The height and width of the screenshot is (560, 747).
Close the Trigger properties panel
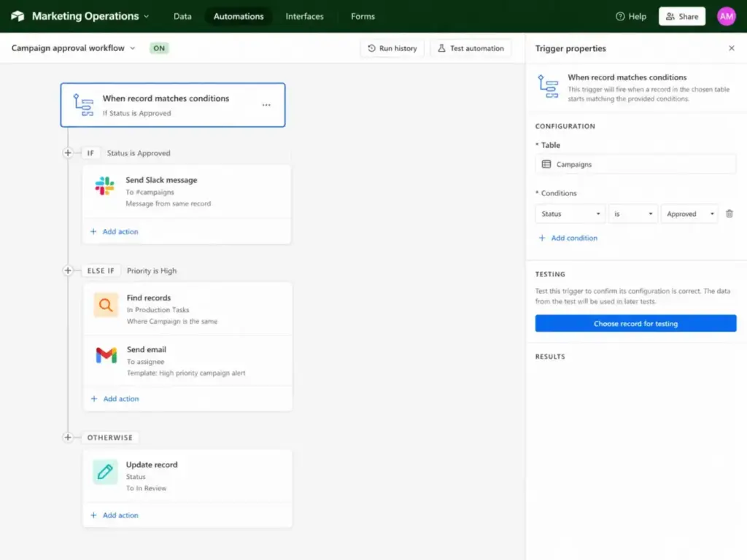tap(731, 48)
